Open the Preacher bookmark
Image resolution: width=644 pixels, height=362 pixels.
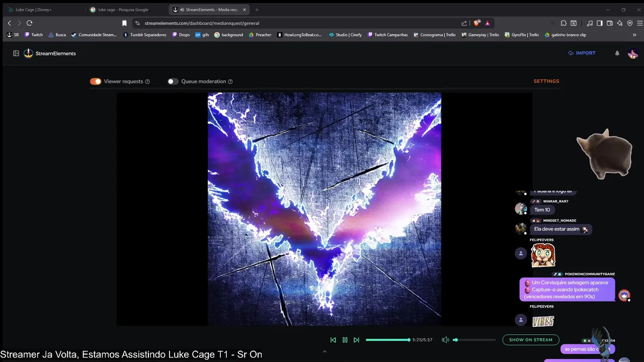(260, 35)
